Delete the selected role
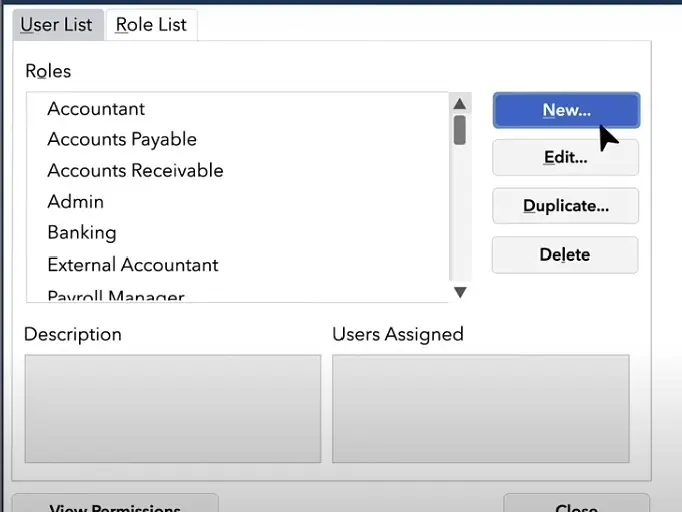 [x=565, y=255]
